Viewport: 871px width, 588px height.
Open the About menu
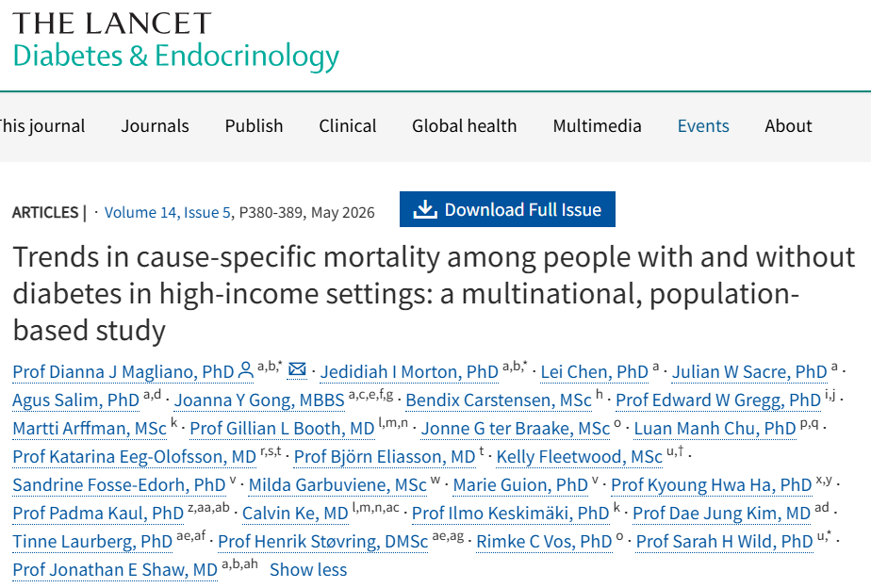(788, 125)
